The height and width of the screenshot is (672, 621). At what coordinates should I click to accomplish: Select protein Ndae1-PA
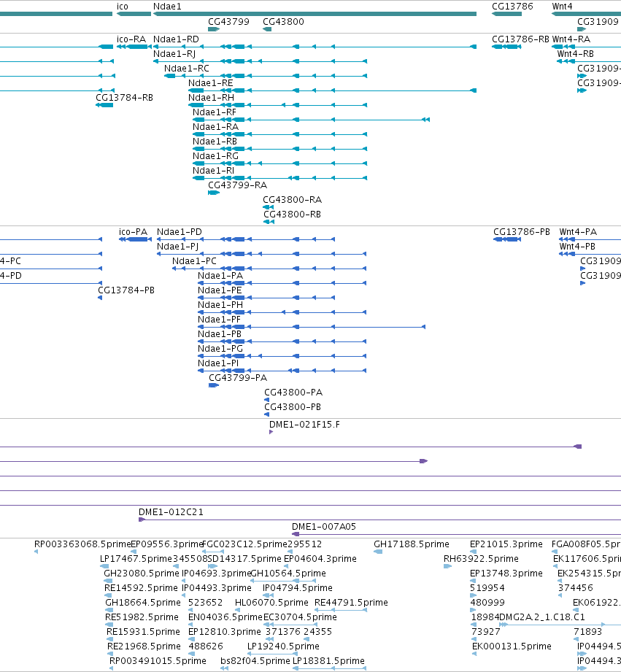220,276
